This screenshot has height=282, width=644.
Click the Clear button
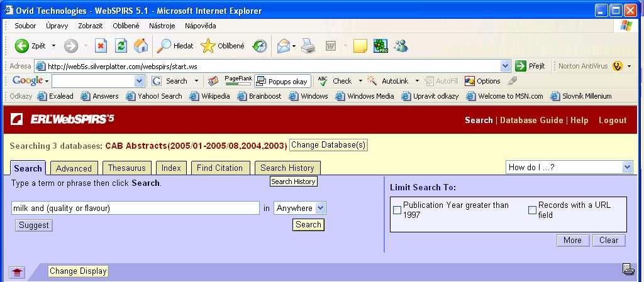[x=609, y=240]
